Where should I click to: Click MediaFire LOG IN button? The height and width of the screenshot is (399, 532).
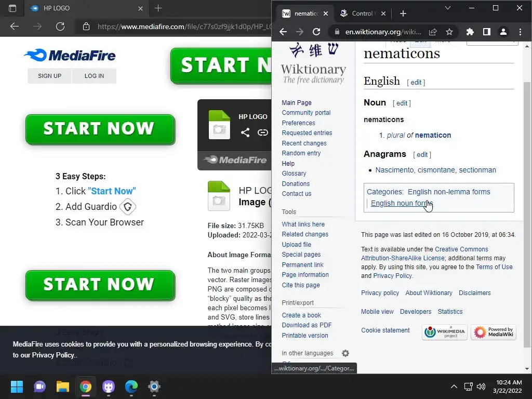click(x=95, y=76)
